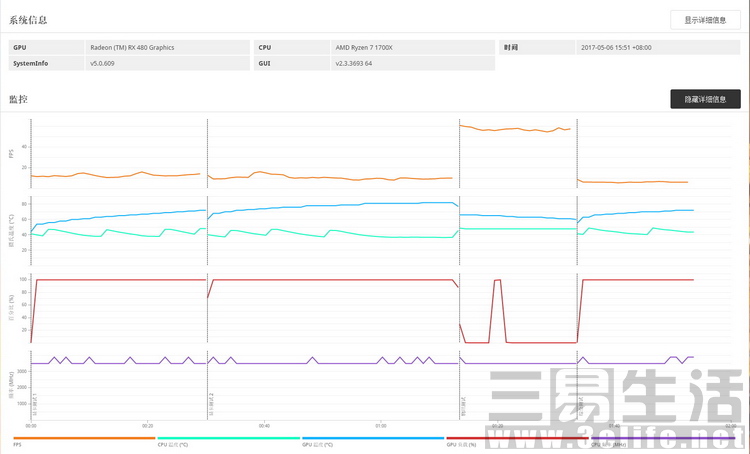Viewport: 750px width, 454px height.
Task: Click the 显示详细信息 button in system info
Action: pos(705,20)
